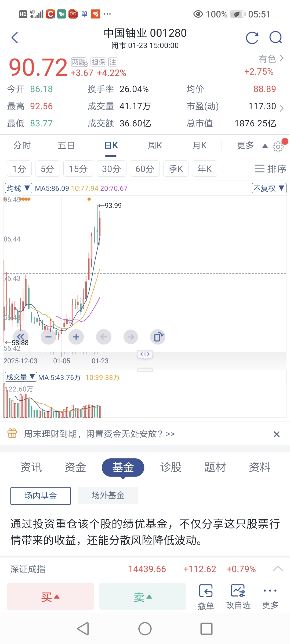Image resolution: width=290 pixels, height=644 pixels.
Task: Open chart settings gear icon
Action: pyautogui.click(x=278, y=147)
